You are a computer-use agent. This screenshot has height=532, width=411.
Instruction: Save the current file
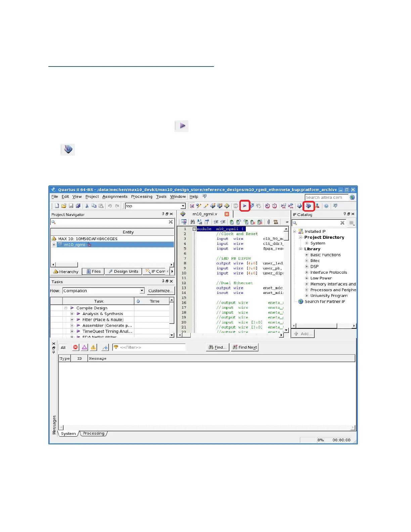[x=71, y=206]
